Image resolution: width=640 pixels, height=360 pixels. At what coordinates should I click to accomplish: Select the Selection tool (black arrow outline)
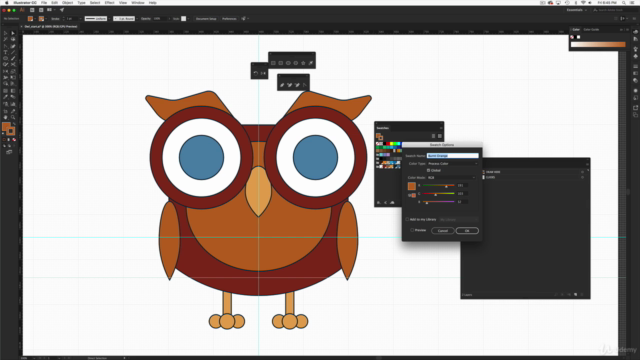pos(5,33)
